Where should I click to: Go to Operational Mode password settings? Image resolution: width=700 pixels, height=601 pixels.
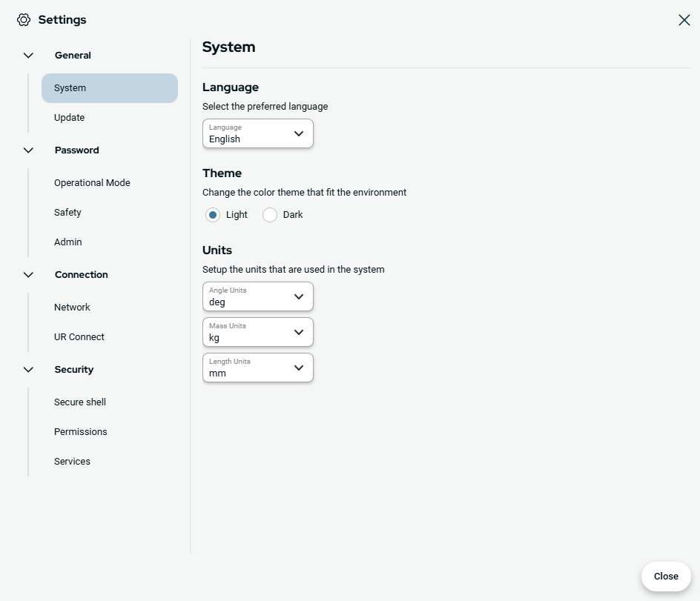tap(92, 183)
